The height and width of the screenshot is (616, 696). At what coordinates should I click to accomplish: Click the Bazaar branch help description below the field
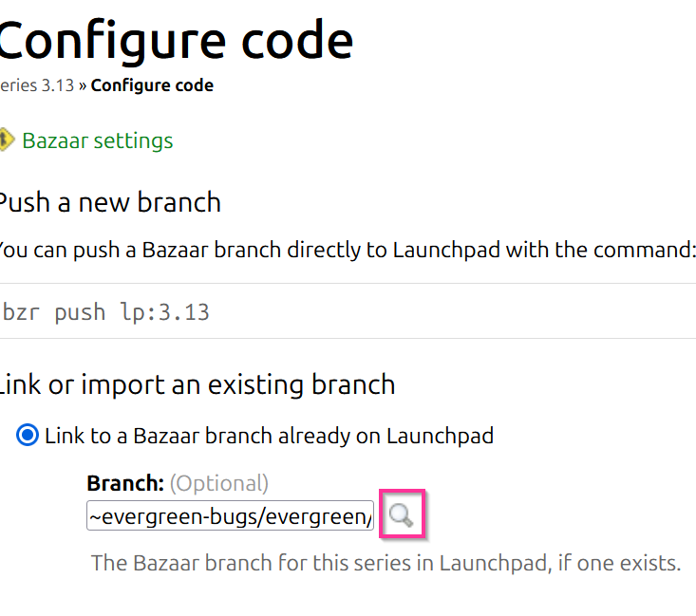pos(386,563)
